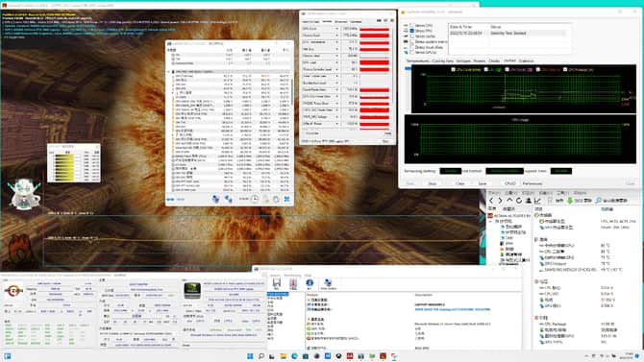Image resolution: width=644 pixels, height=362 pixels.
Task: Click Preferences button in stability test
Action: (533, 183)
